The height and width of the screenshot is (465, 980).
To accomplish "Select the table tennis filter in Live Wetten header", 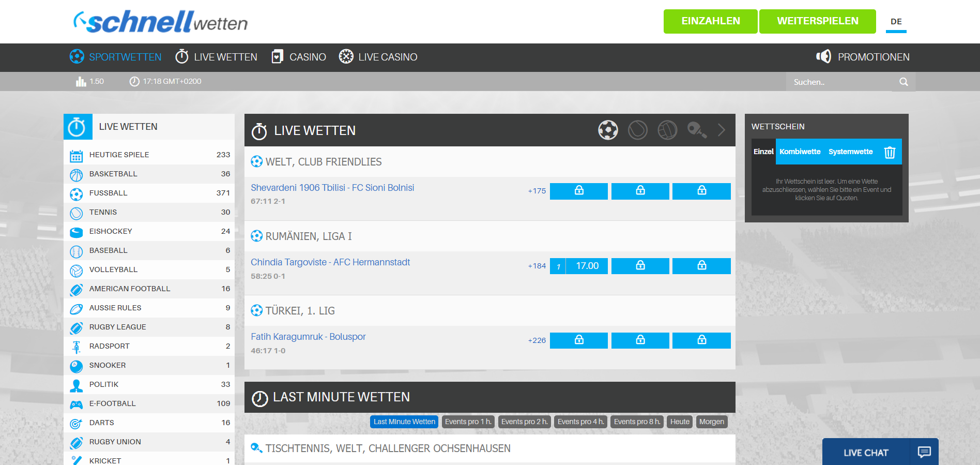I will (x=697, y=130).
